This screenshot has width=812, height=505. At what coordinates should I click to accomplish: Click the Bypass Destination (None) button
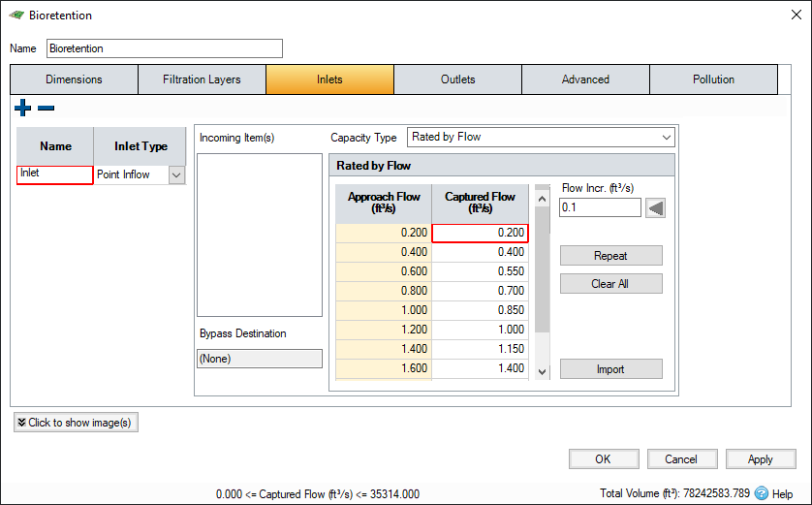260,359
